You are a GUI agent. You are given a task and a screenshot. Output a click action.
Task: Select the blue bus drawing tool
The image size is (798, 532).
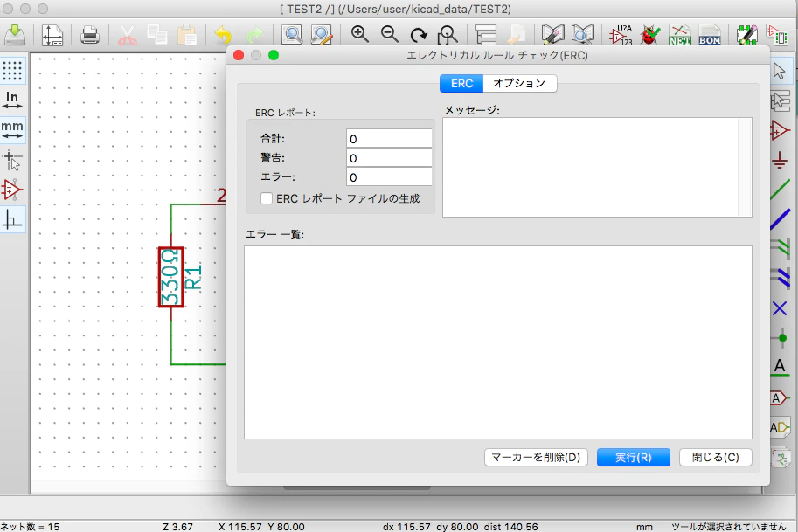point(781,219)
